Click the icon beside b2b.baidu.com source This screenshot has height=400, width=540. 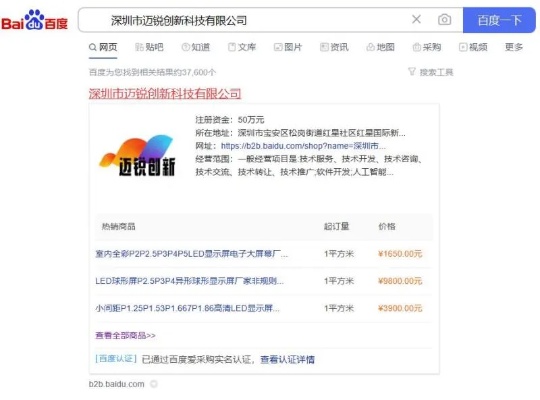click(x=154, y=384)
